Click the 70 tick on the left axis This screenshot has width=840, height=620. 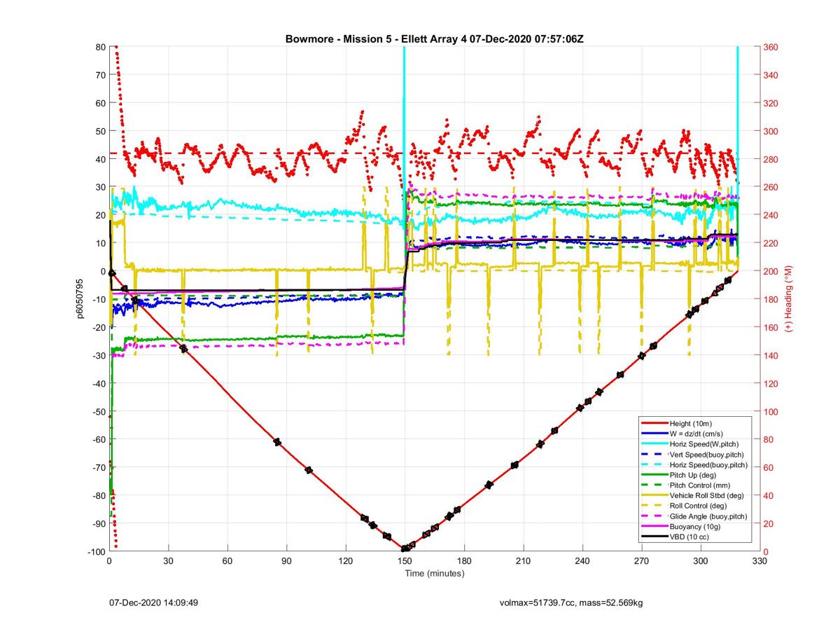[x=99, y=75]
